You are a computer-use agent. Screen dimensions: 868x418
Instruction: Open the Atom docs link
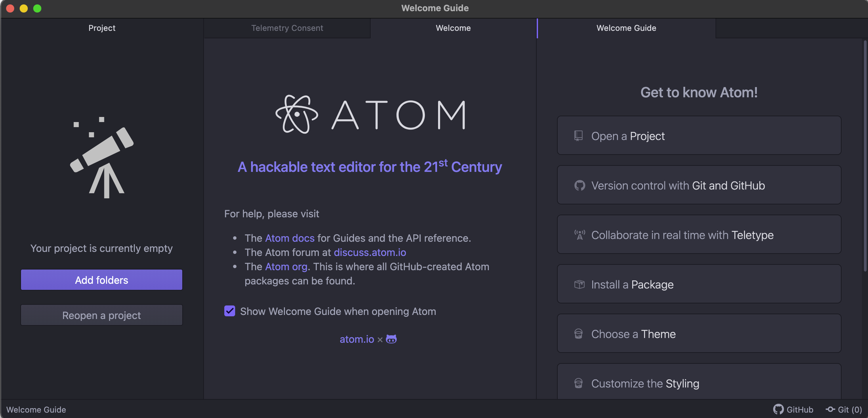click(290, 238)
